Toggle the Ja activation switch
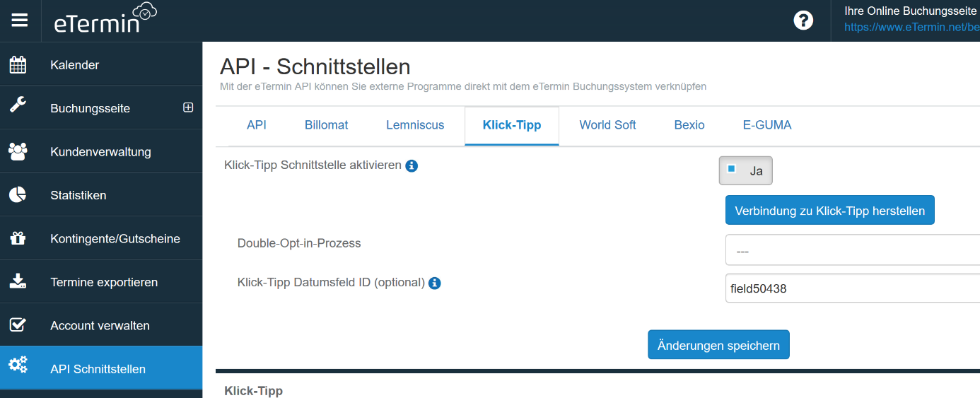This screenshot has width=980, height=398. (x=746, y=171)
